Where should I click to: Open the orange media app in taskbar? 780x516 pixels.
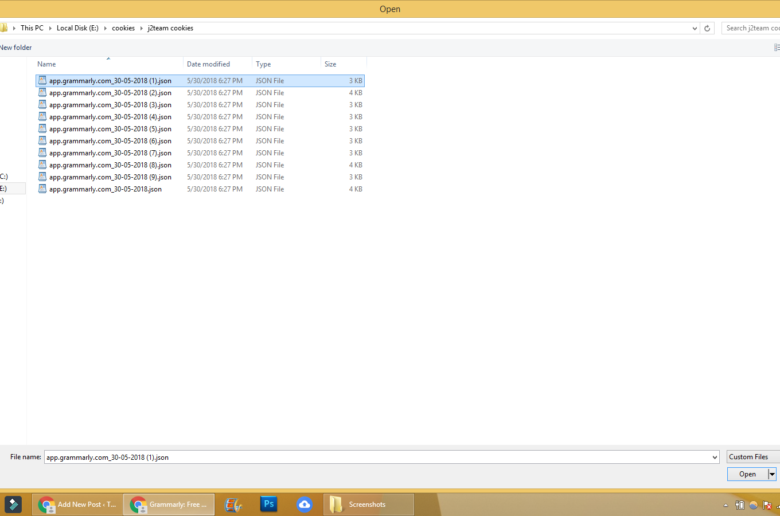click(x=233, y=504)
